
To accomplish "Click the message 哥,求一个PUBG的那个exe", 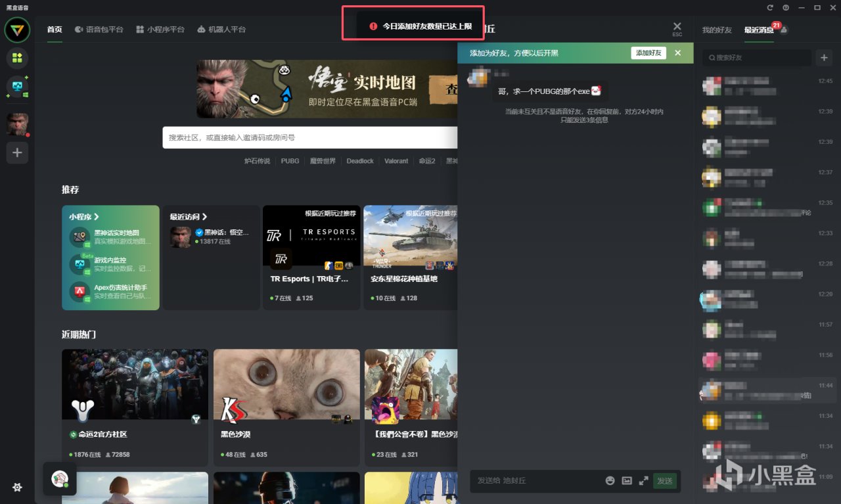I will click(x=549, y=91).
